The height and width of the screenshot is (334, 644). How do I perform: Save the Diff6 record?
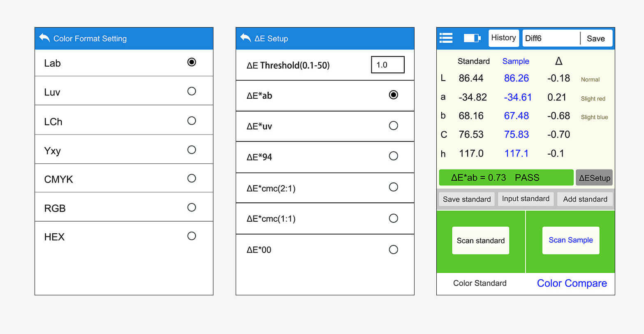pyautogui.click(x=596, y=38)
